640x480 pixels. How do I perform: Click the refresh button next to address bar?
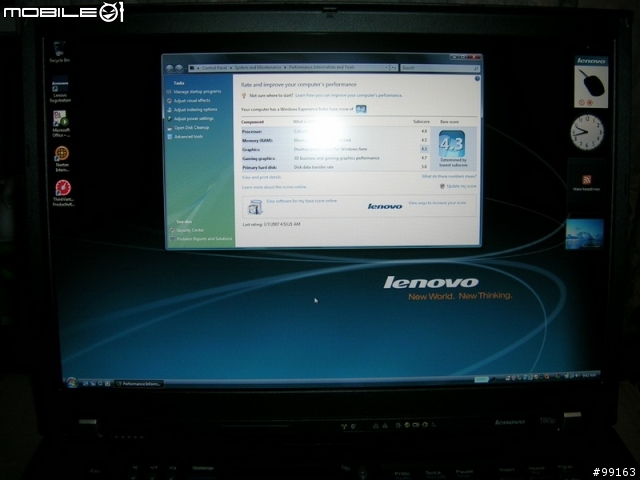click(393, 68)
